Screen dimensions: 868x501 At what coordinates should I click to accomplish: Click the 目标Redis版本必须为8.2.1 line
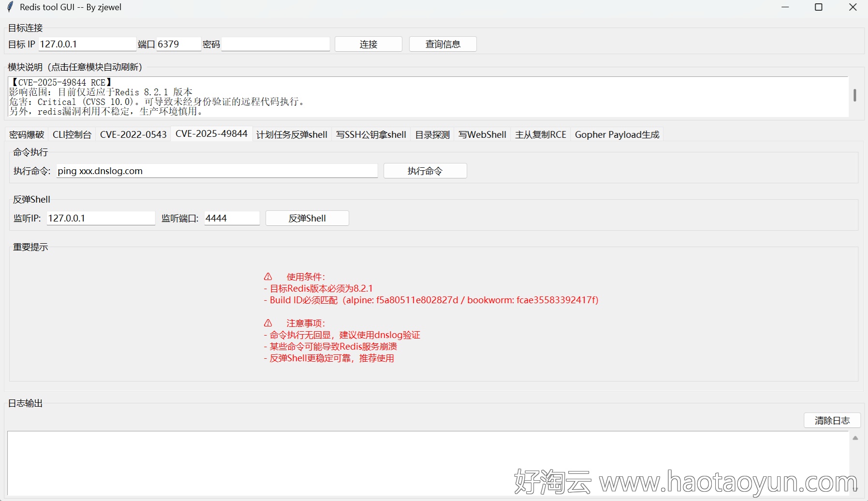point(318,288)
